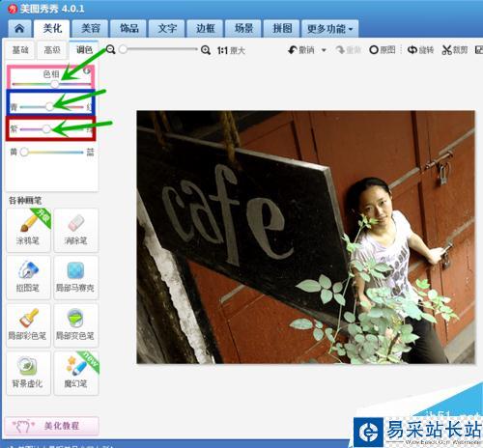Image resolution: width=483 pixels, height=448 pixels.
Task: Expand the 更多功能 dropdown
Action: coord(330,29)
